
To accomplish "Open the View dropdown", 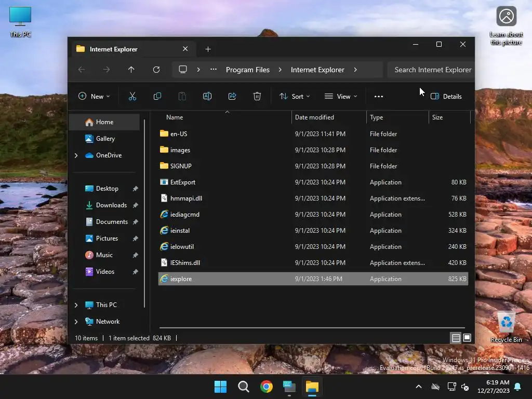I will 341,96.
